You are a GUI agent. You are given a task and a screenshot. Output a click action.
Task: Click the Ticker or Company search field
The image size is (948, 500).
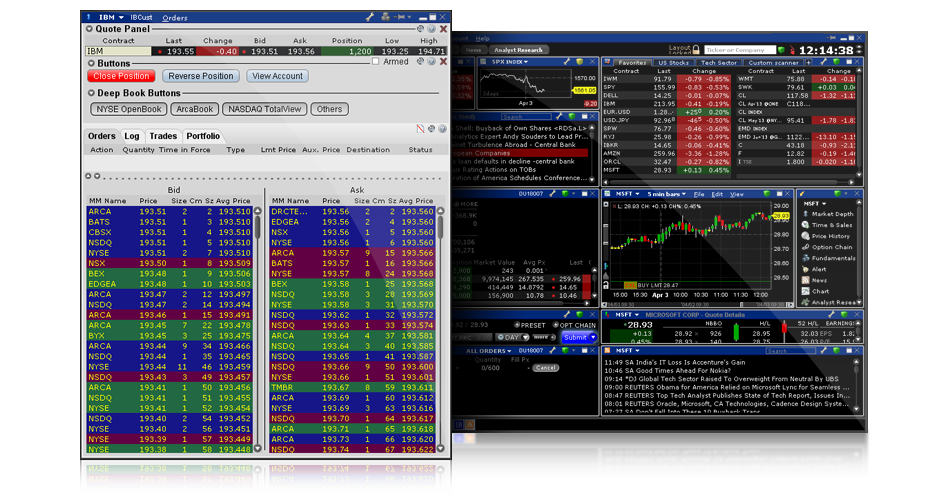(739, 50)
